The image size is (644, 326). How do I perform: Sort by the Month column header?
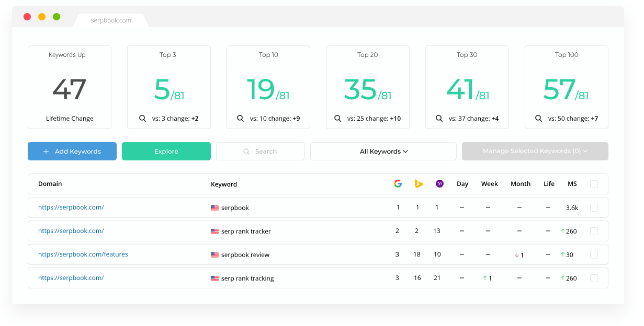click(521, 184)
